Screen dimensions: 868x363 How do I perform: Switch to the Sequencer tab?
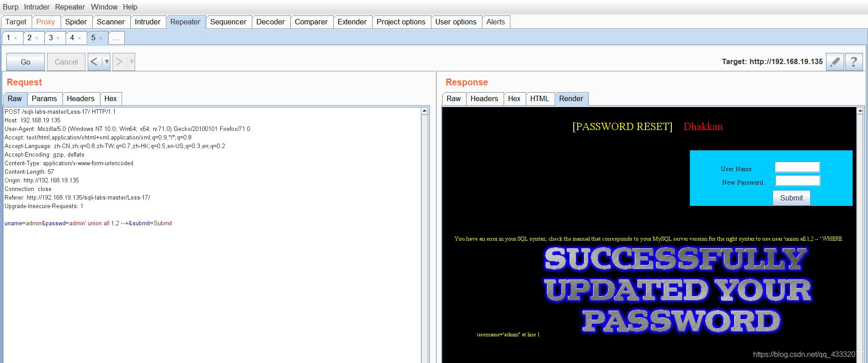[x=228, y=22]
